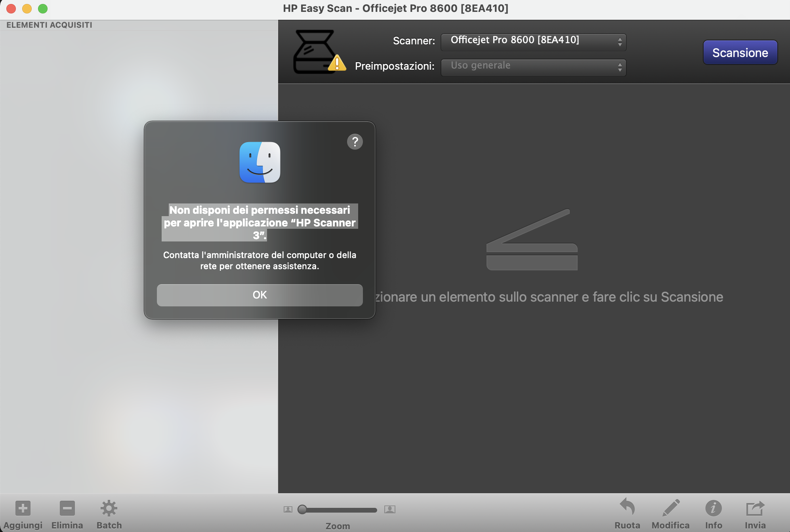Minimize window with the yellow button
Screen dimensions: 790x532
point(27,8)
